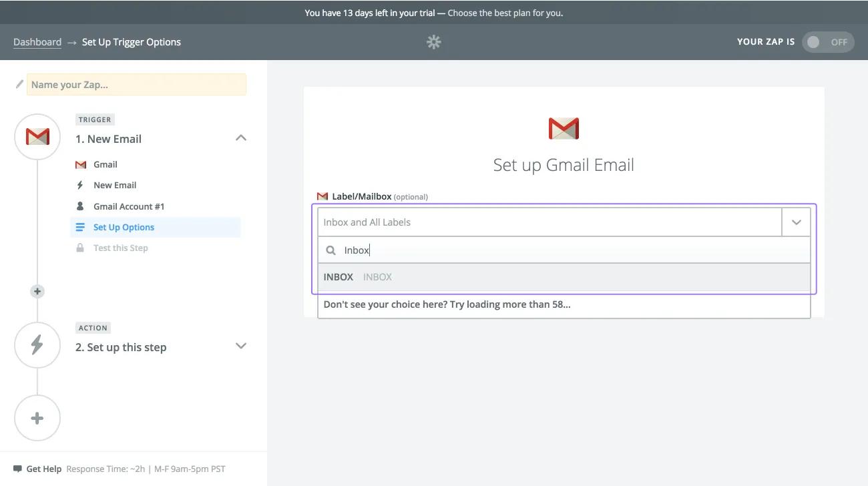Toggle the Zap ON/OFF switch
The image size is (868, 486).
click(x=827, y=42)
